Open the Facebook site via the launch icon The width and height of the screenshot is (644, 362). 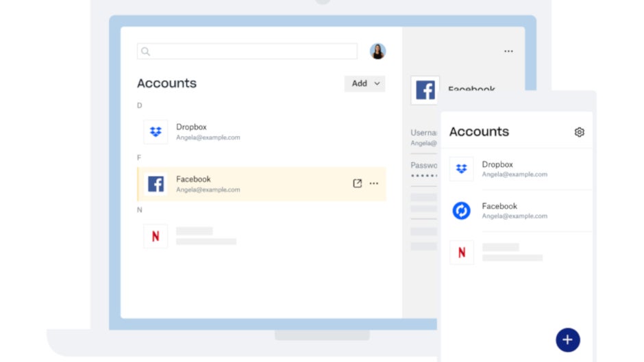click(x=358, y=183)
